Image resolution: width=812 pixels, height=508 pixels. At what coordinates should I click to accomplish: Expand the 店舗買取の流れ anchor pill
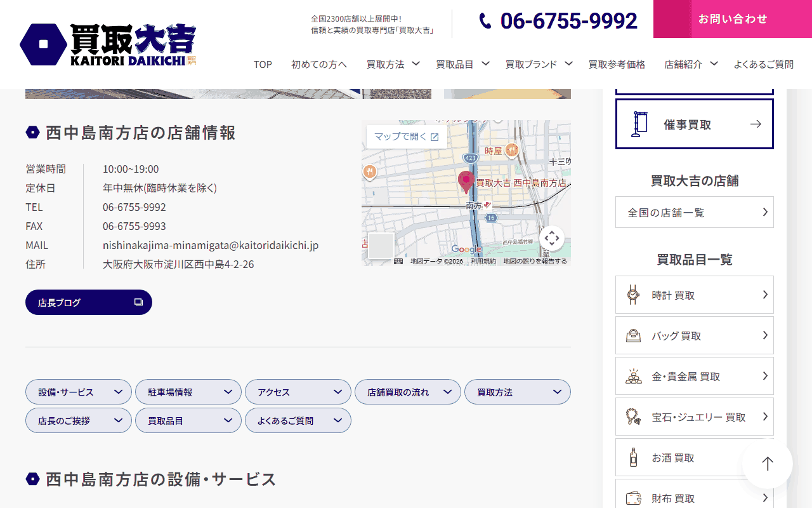tap(408, 392)
